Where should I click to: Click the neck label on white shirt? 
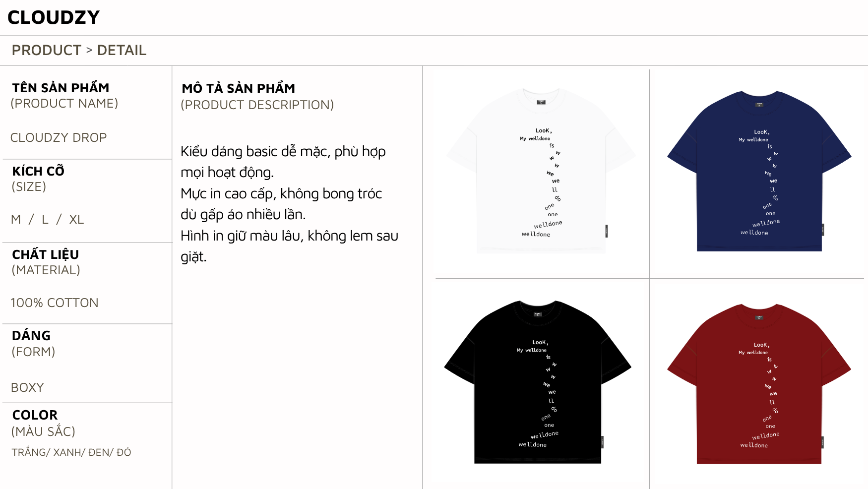click(x=541, y=102)
